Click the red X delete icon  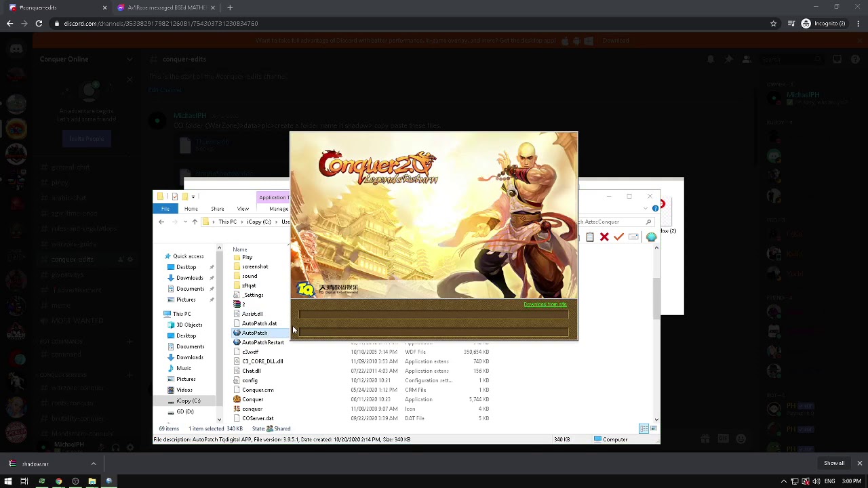tap(604, 237)
